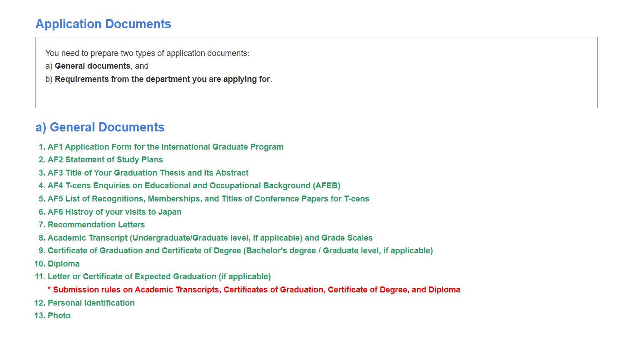Click bold 'General documents' text in info box
The width and height of the screenshot is (644, 337).
click(x=93, y=66)
